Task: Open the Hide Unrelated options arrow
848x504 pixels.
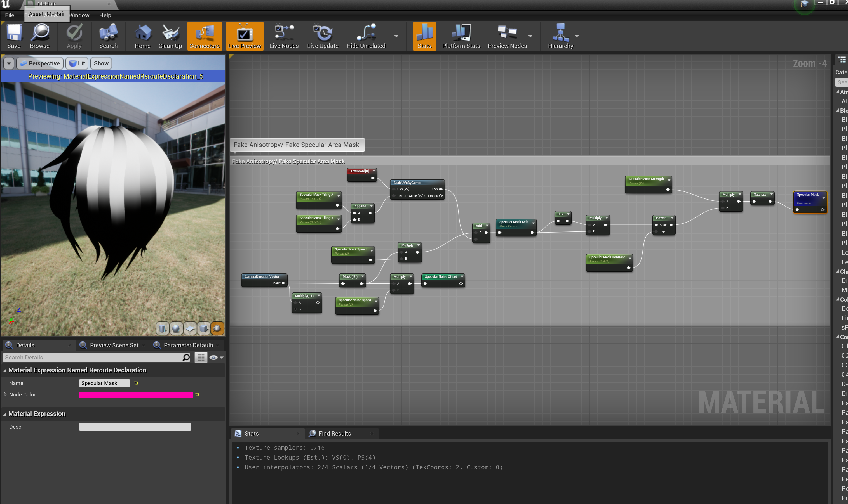Action: [396, 36]
